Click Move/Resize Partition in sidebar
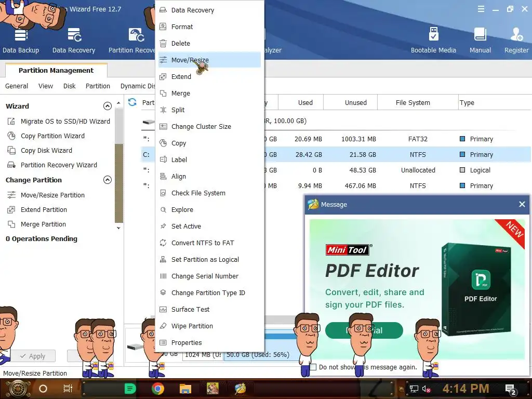Viewport: 532px width, 399px height. coord(46,195)
